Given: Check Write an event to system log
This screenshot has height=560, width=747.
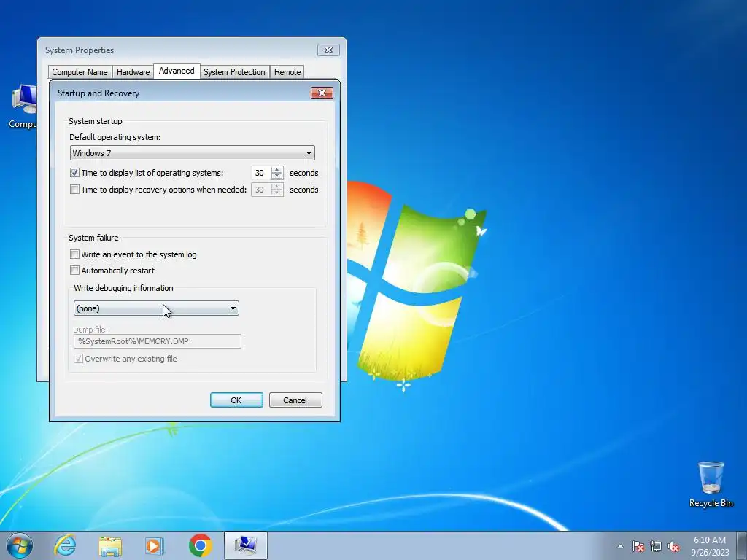Looking at the screenshot, I should (74, 254).
